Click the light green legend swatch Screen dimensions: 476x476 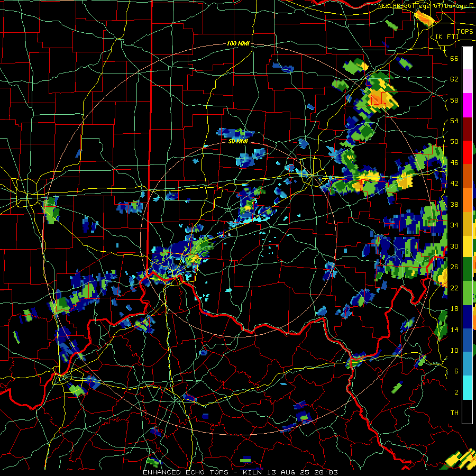[467, 293]
